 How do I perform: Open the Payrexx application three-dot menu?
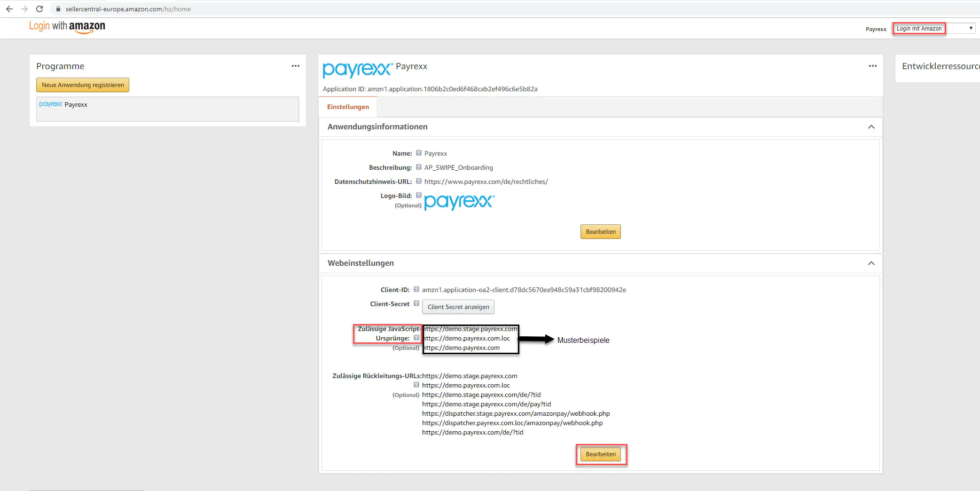click(x=872, y=66)
